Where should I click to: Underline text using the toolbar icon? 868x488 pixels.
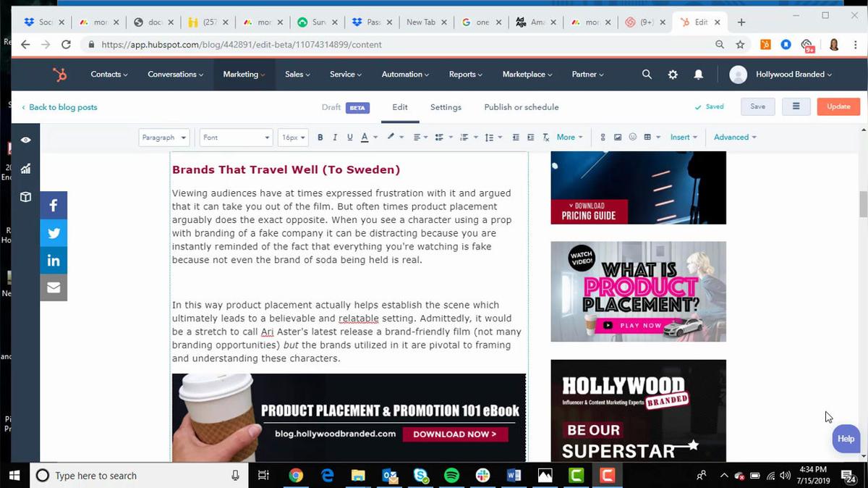click(x=350, y=137)
